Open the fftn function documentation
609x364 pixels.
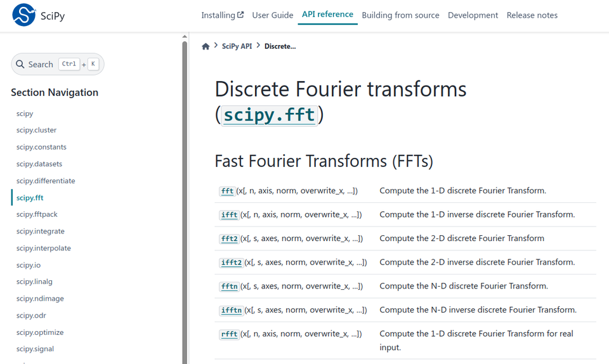click(x=228, y=287)
